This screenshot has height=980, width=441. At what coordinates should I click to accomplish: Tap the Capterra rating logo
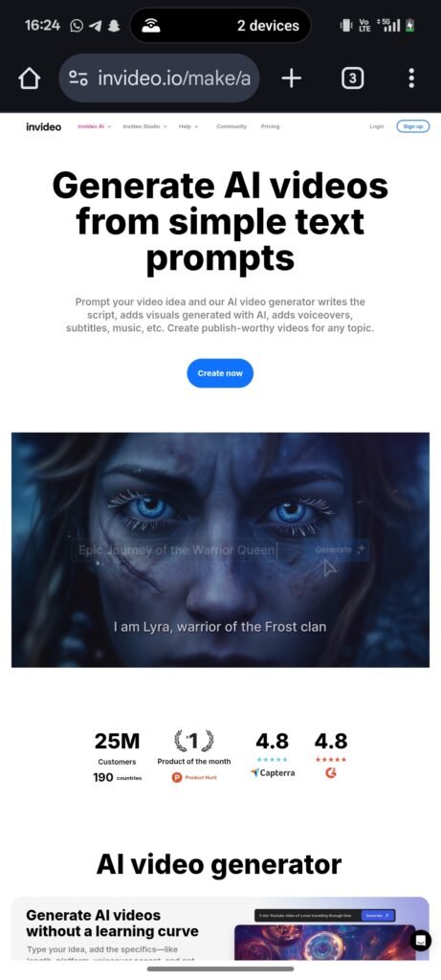273,772
